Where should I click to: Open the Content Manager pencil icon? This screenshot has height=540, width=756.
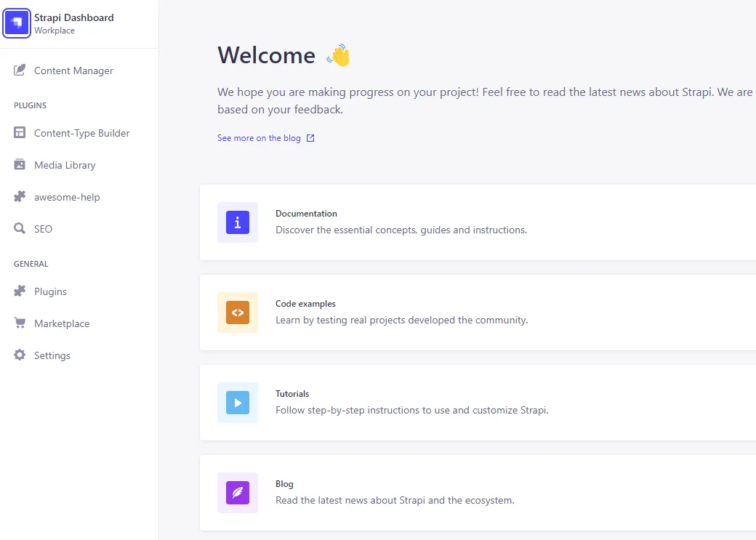point(20,70)
